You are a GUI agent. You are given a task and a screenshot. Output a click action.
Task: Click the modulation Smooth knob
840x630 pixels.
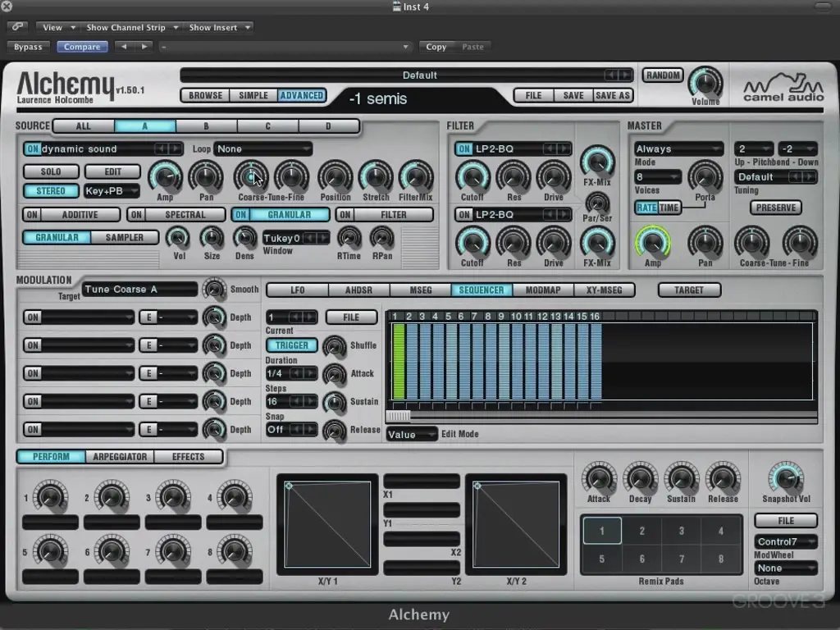[214, 289]
